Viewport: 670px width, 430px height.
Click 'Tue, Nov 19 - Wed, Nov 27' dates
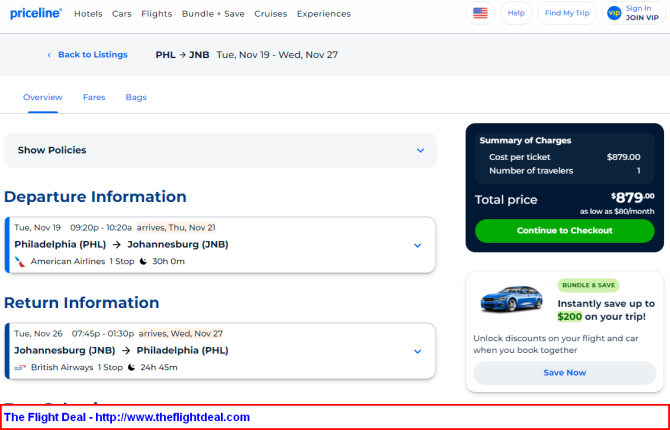pyautogui.click(x=277, y=55)
